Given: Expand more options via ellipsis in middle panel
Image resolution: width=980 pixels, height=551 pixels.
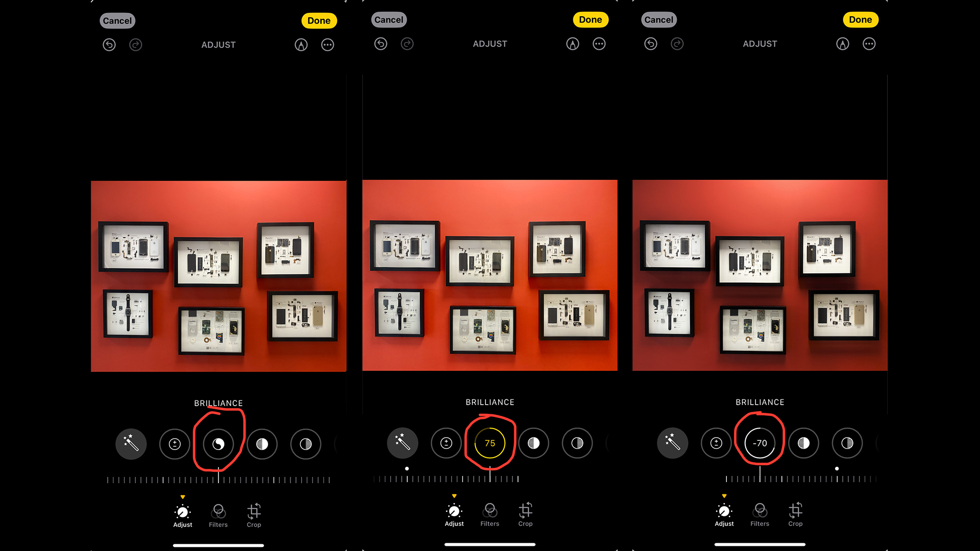Looking at the screenshot, I should (598, 43).
